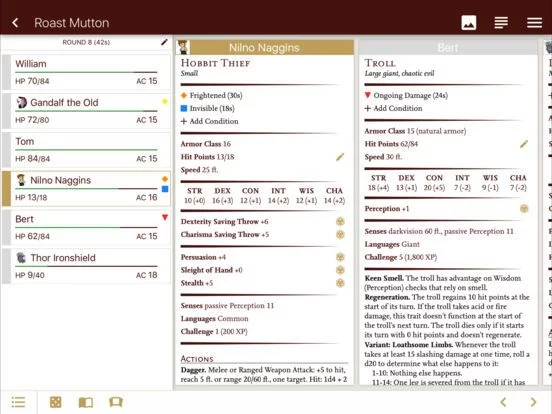Click the Keen Smell trait text
552x414 pixels.
(x=443, y=283)
